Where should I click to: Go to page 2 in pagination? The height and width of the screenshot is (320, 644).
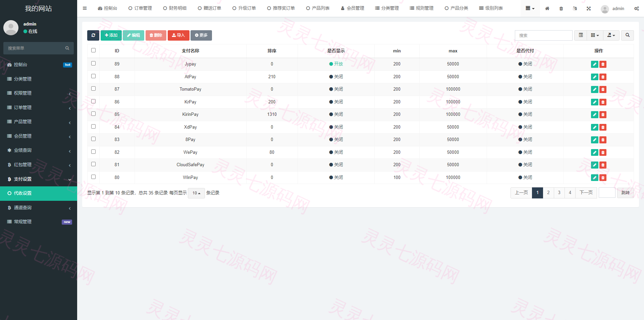(x=548, y=193)
